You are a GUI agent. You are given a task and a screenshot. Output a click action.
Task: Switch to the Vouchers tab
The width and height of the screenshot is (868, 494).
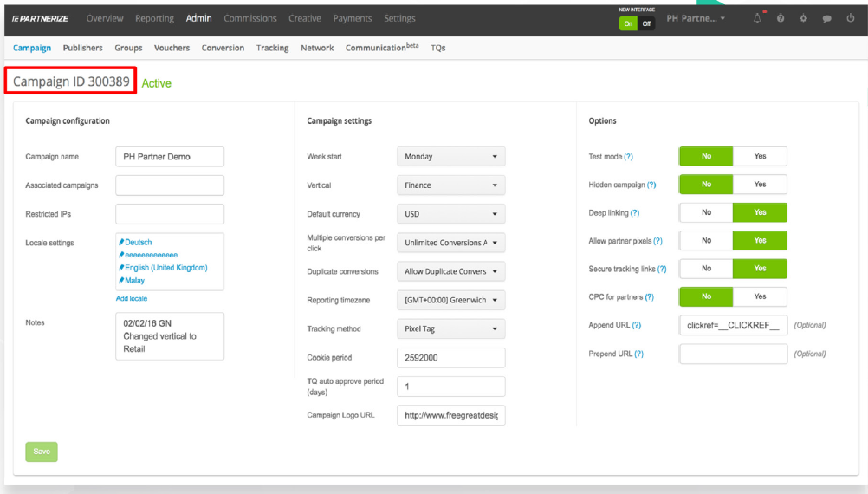click(x=172, y=48)
